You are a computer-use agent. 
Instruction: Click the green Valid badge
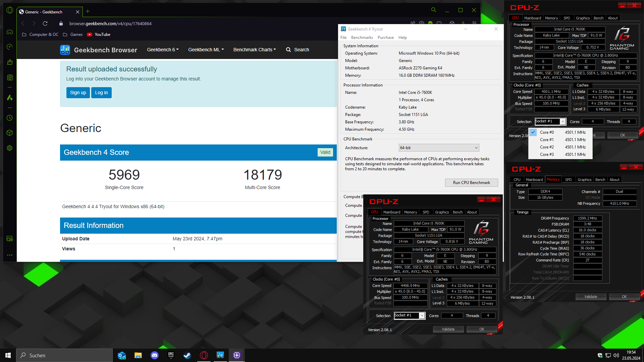pyautogui.click(x=325, y=152)
